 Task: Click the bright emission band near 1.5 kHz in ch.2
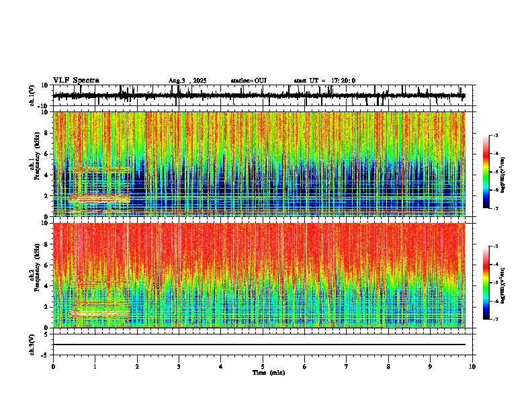pyautogui.click(x=99, y=312)
